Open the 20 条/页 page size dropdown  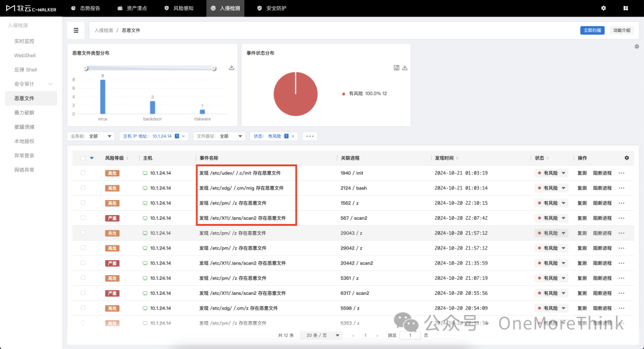(321, 335)
